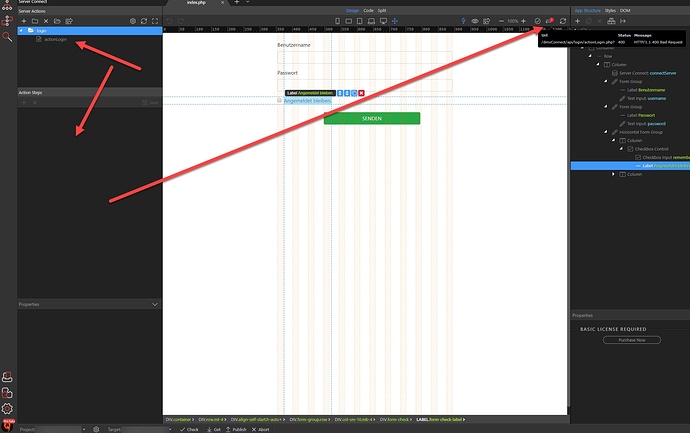690x433 pixels.
Task: Click Get in the bottom bar
Action: tap(213, 429)
